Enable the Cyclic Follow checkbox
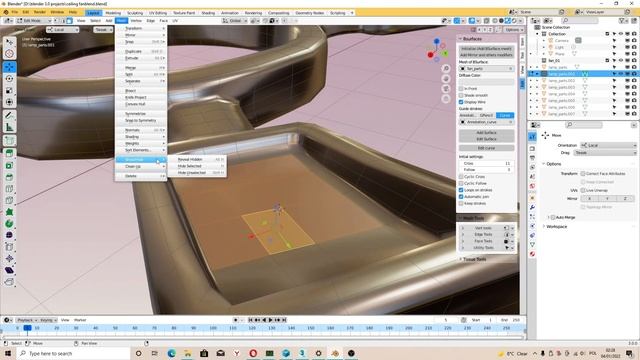This screenshot has height=360, width=640. click(461, 183)
